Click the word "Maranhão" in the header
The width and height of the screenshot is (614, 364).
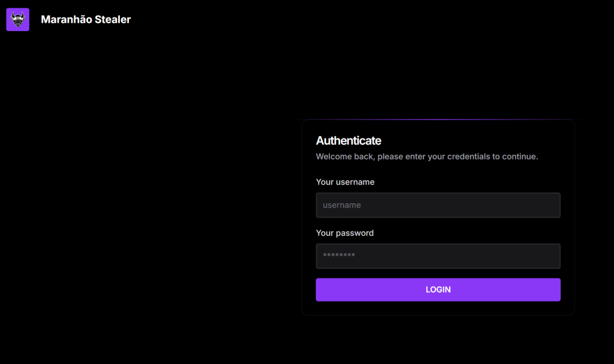[66, 19]
